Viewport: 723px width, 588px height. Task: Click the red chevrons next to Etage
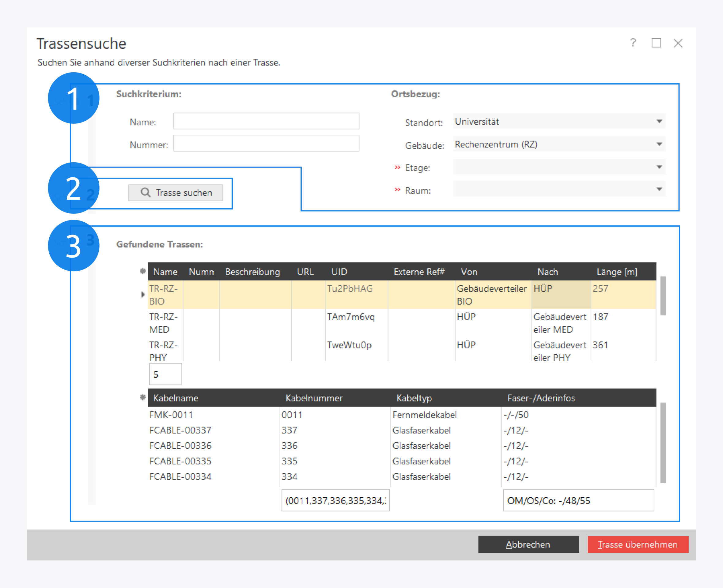(397, 167)
